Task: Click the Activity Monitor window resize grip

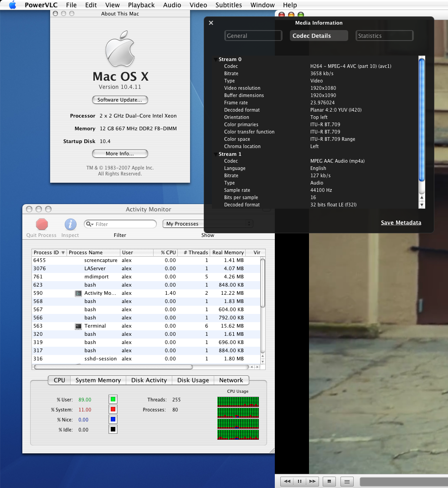Action: [272, 450]
